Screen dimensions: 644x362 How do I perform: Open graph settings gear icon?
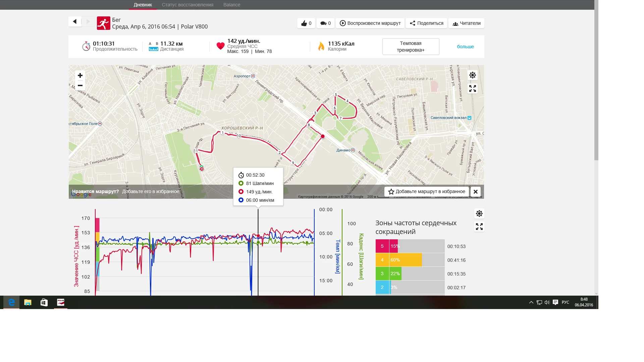(479, 214)
